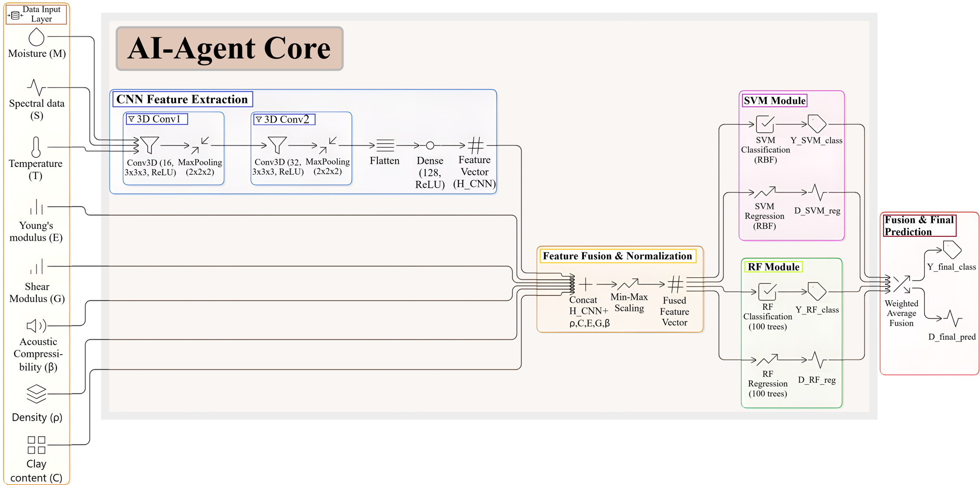Select the Conv3D (16, 3x3x3, ReLU) funnel icon
Screen dimensions: 980x485
[150, 145]
